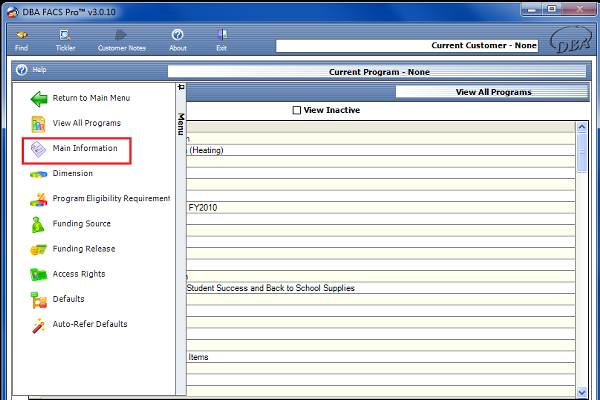Select Return to Main Menu
Screen dimensions: 600x400
[x=91, y=98]
